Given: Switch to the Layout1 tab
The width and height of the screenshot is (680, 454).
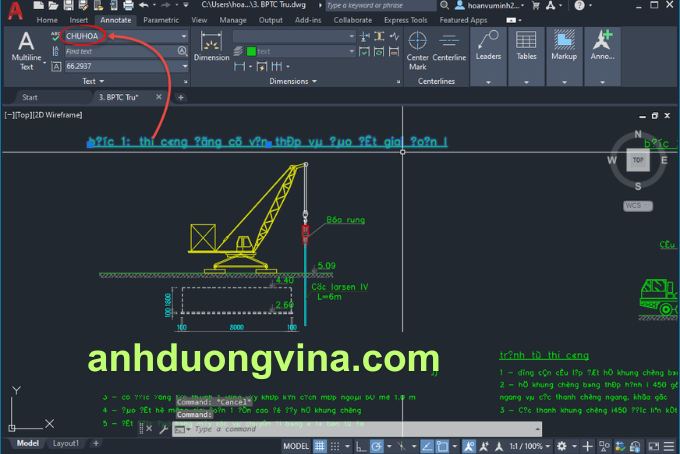Looking at the screenshot, I should pos(66,443).
